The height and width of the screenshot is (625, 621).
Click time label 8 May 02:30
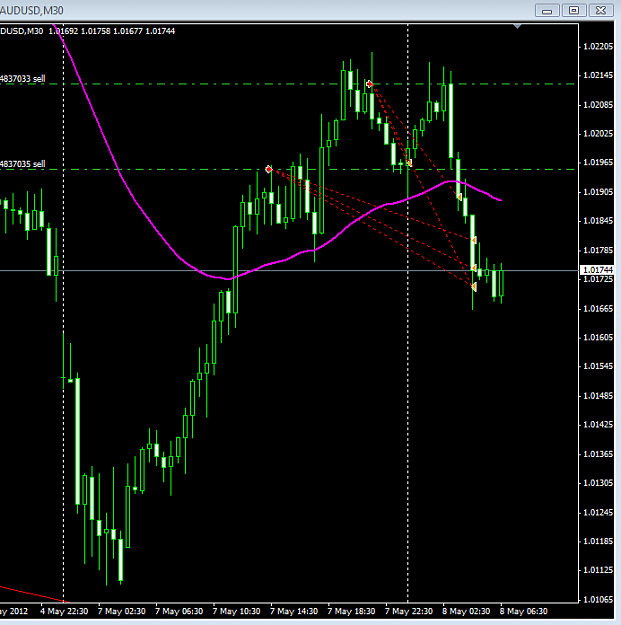point(466,611)
